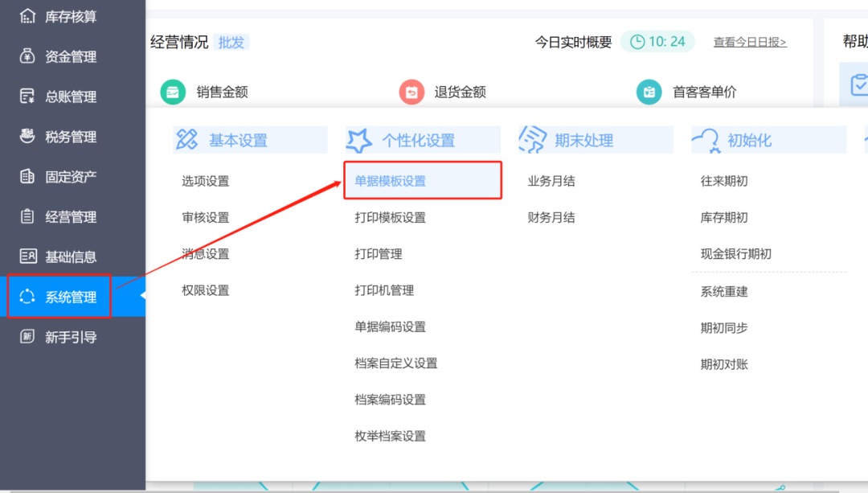Click the red 退货金额 icon

click(x=411, y=92)
